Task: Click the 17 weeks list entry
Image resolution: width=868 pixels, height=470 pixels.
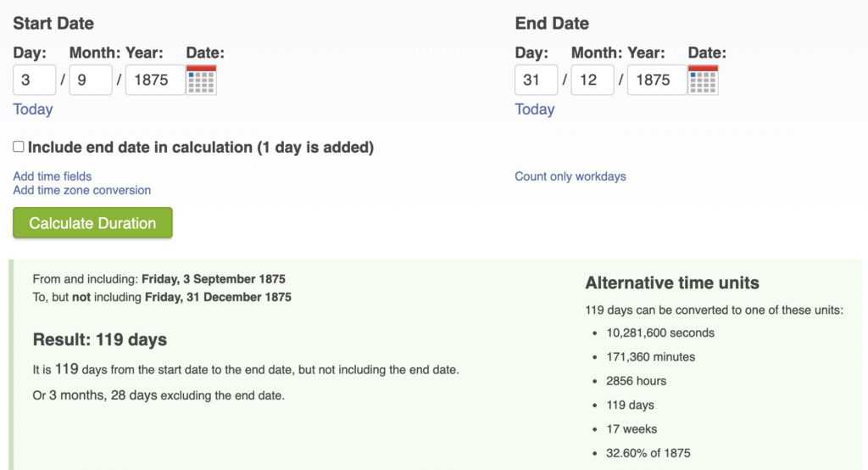Action: (632, 429)
